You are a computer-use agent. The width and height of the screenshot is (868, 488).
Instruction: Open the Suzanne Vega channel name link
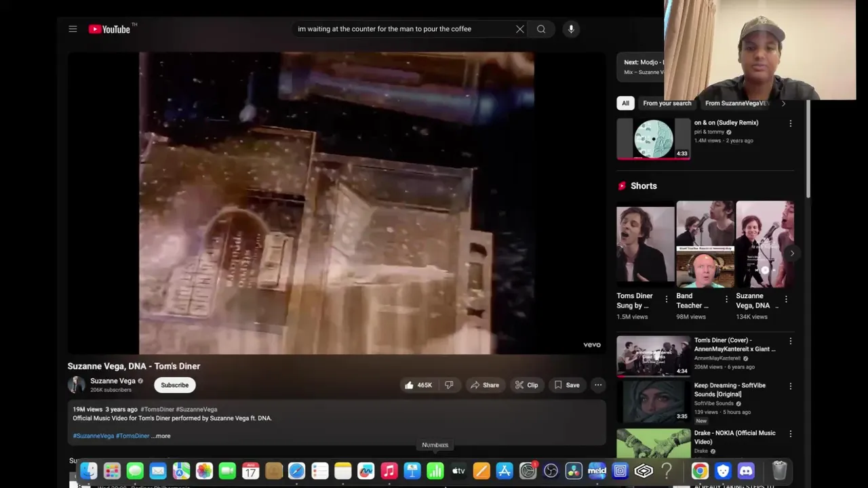113,381
